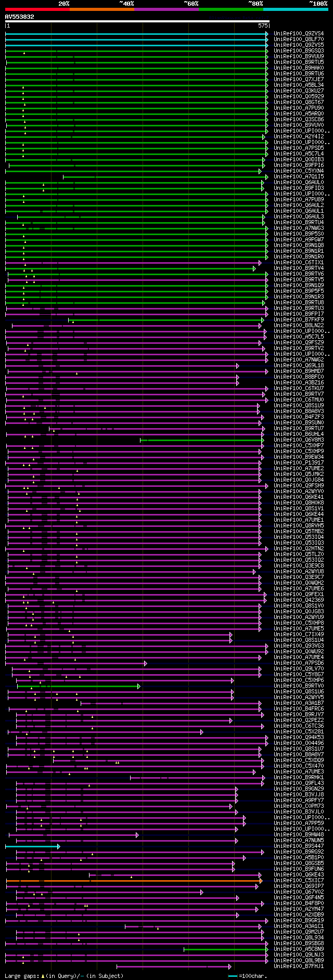Open hit UniRef100_O04496
This screenshot has width=333, height=980.
point(299,743)
